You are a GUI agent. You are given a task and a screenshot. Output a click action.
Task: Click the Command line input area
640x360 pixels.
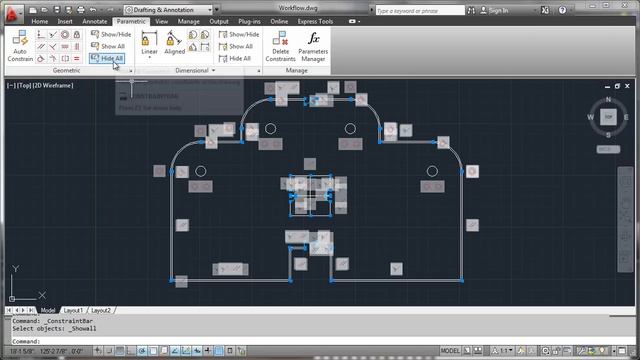click(322, 341)
